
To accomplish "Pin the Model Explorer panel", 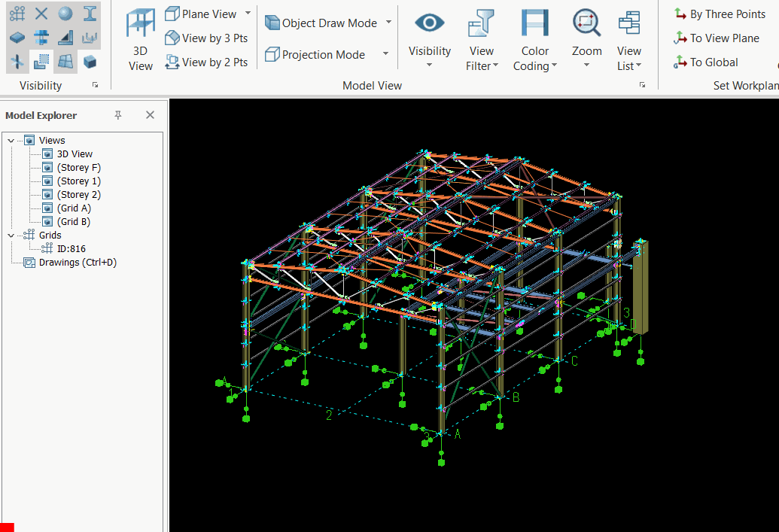I will (x=118, y=115).
